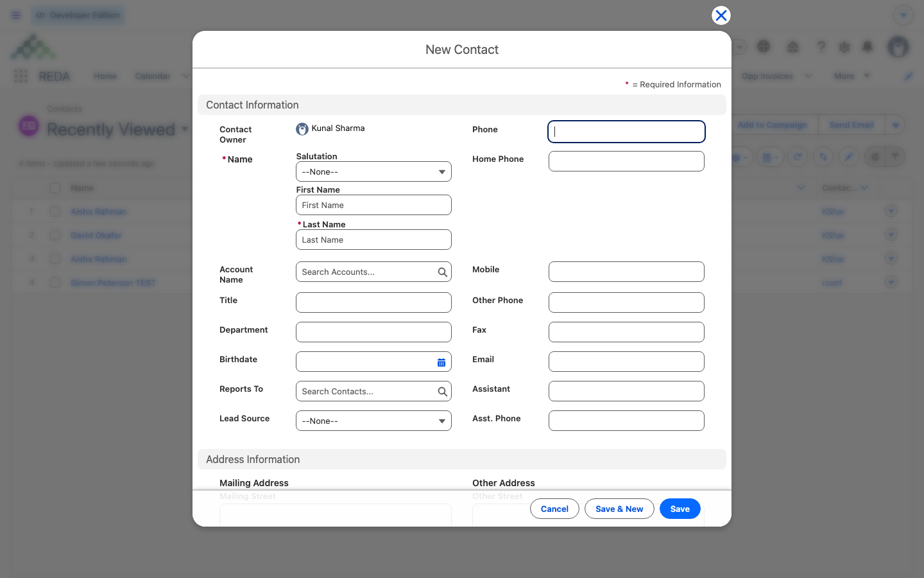Open the Salutation dropdown

(x=373, y=171)
